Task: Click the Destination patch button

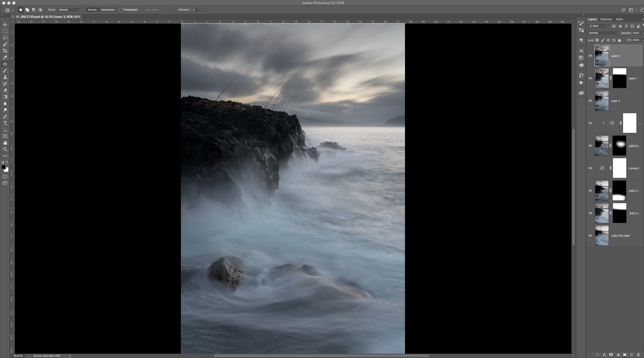Action: pos(108,10)
